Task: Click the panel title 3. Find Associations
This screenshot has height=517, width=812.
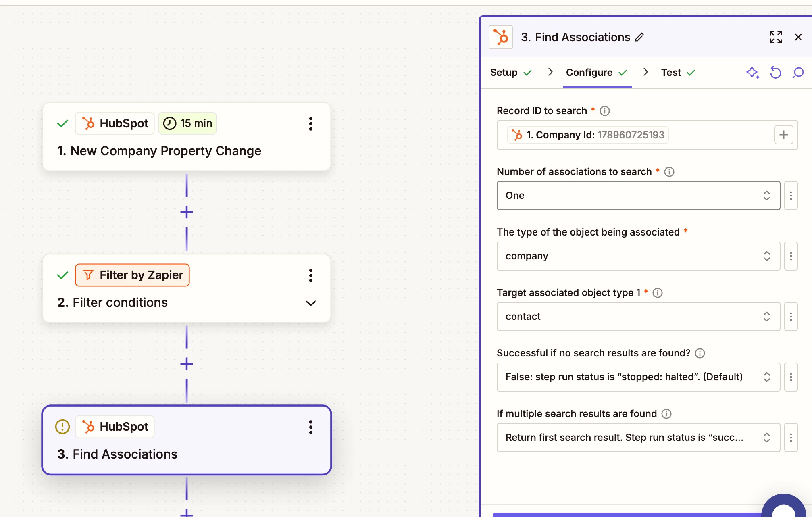Action: point(575,37)
